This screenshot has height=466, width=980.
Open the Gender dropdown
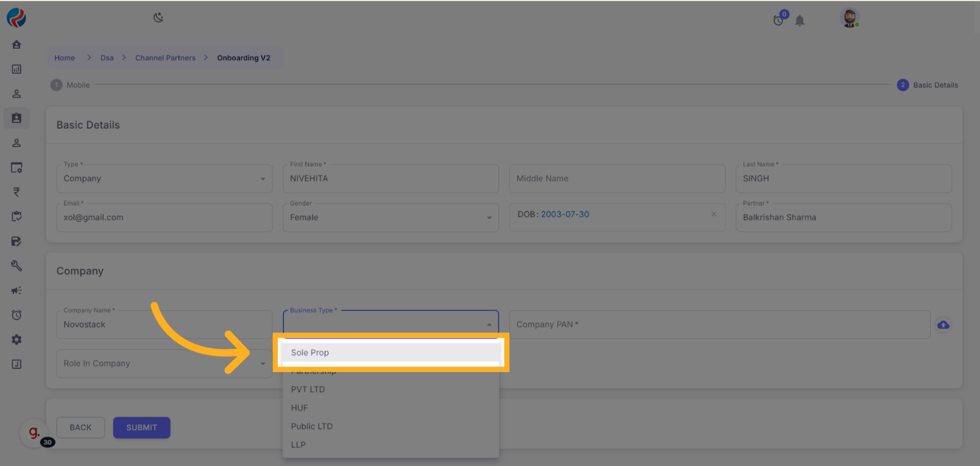pyautogui.click(x=390, y=218)
